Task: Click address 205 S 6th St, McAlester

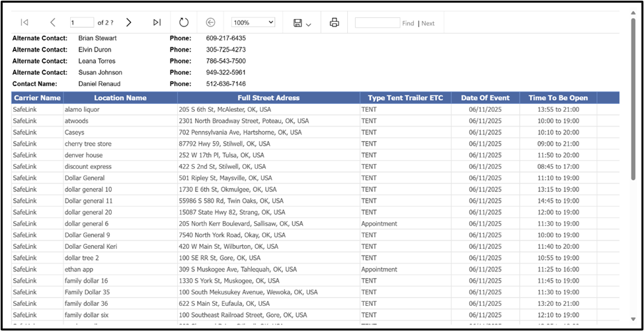Action: click(225, 110)
